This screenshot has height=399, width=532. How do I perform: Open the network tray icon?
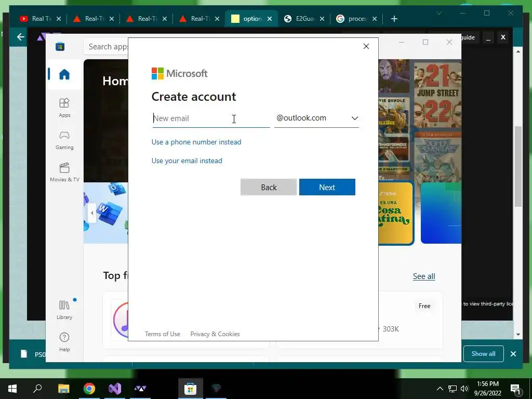click(453, 389)
